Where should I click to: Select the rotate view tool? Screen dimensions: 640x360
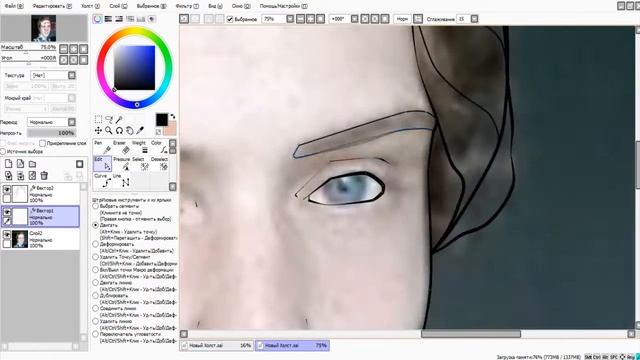point(119,130)
